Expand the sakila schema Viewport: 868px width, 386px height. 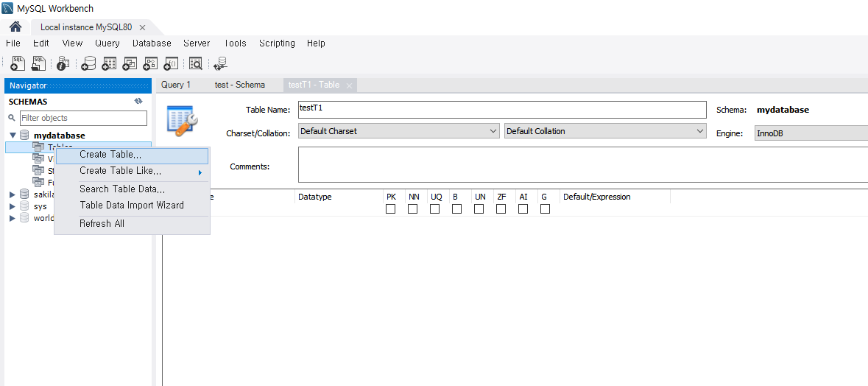point(13,194)
